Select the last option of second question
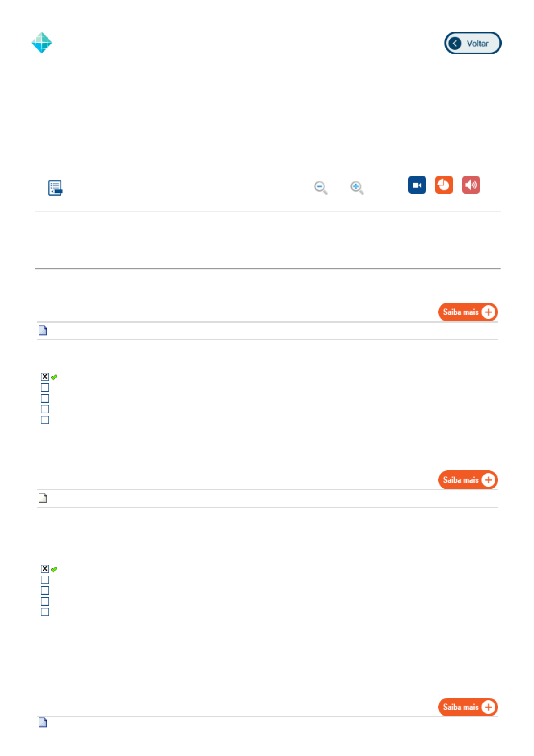This screenshot has width=534, height=756. (x=45, y=612)
